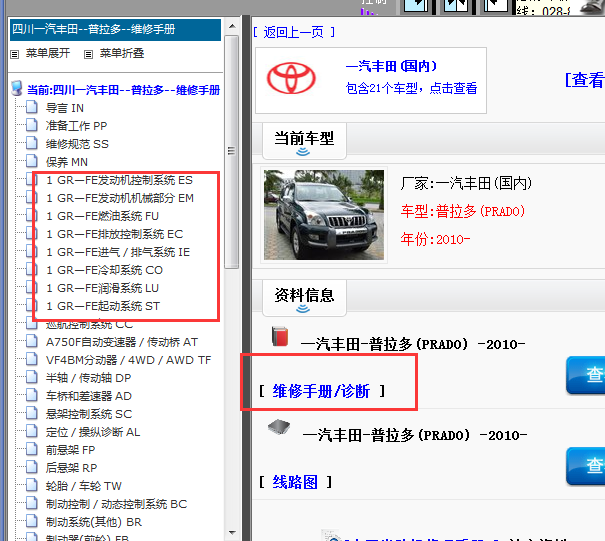Viewport: 605px width, 541px height.
Task: Click the page icon beside 半轴 / 传动轴 DP
Action: tap(32, 377)
